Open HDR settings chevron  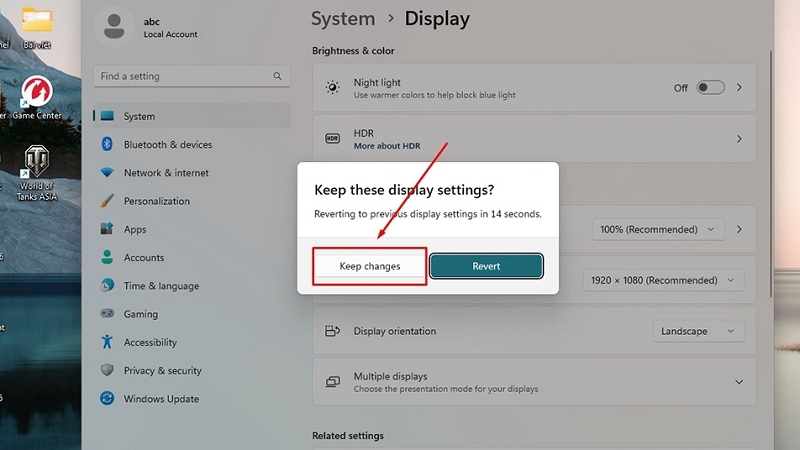[739, 139]
